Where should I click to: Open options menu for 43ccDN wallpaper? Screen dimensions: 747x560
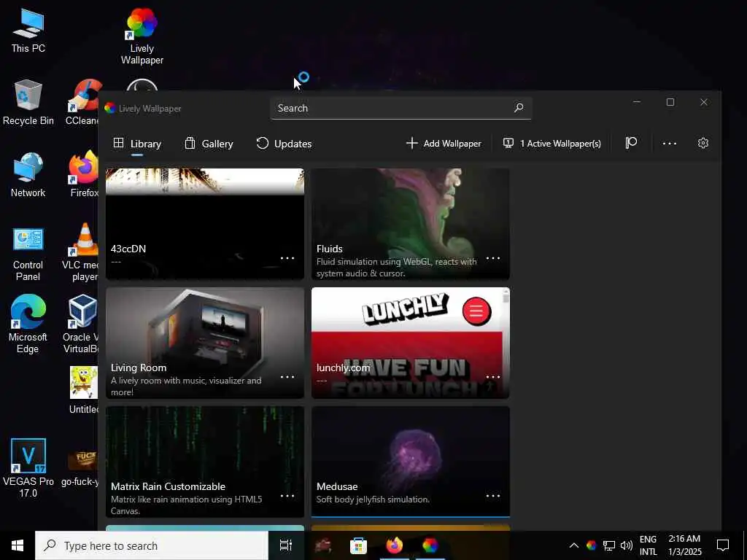[x=287, y=258]
